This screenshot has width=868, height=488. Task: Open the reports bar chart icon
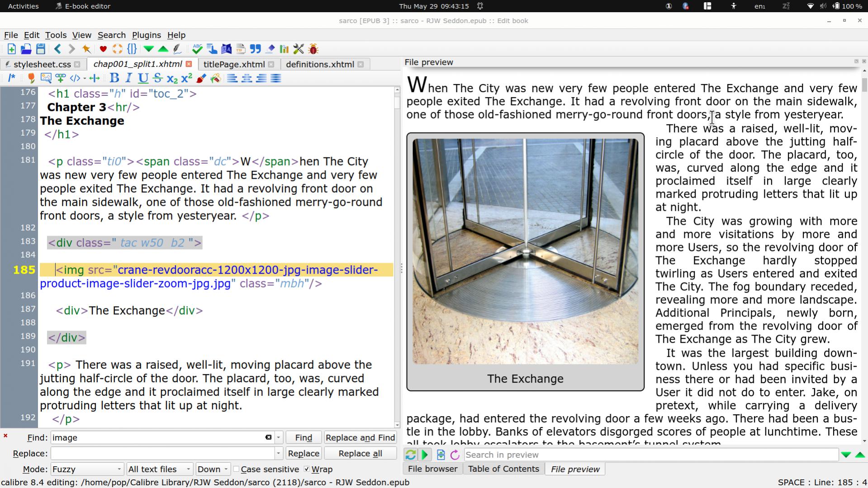tap(284, 49)
